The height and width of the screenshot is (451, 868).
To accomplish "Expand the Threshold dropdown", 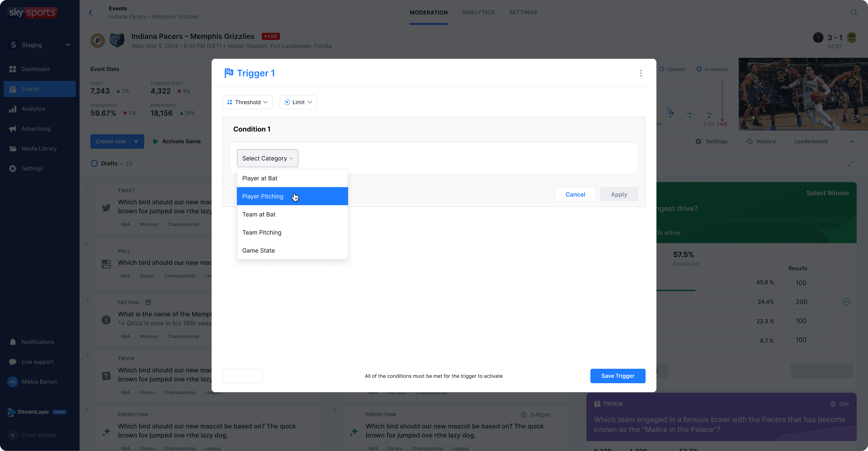I will pyautogui.click(x=247, y=102).
